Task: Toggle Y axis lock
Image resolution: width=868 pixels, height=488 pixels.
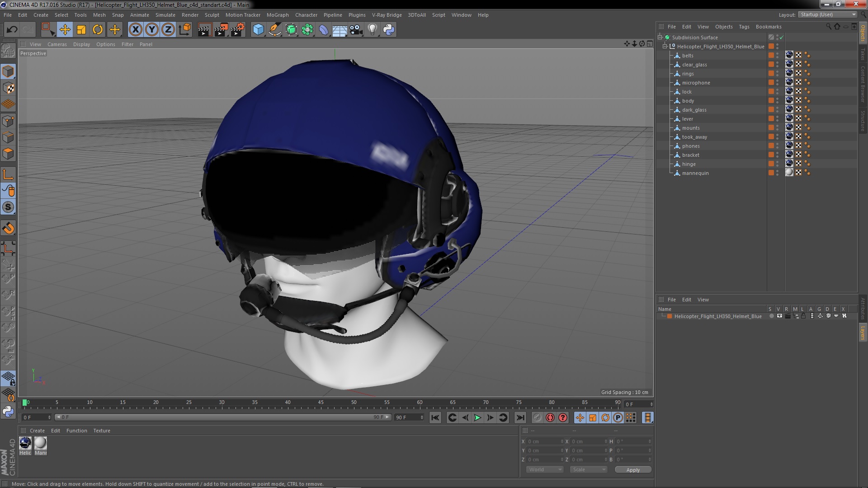Action: point(152,30)
